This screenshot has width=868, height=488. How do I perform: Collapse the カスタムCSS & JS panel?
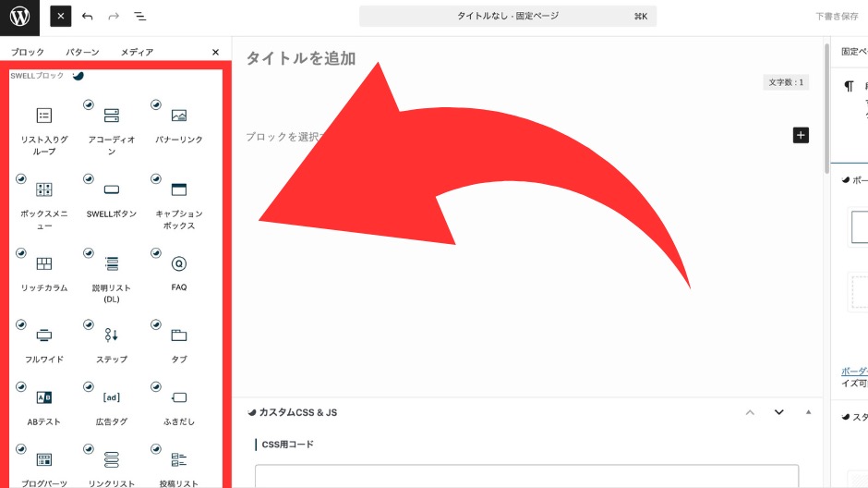808,412
